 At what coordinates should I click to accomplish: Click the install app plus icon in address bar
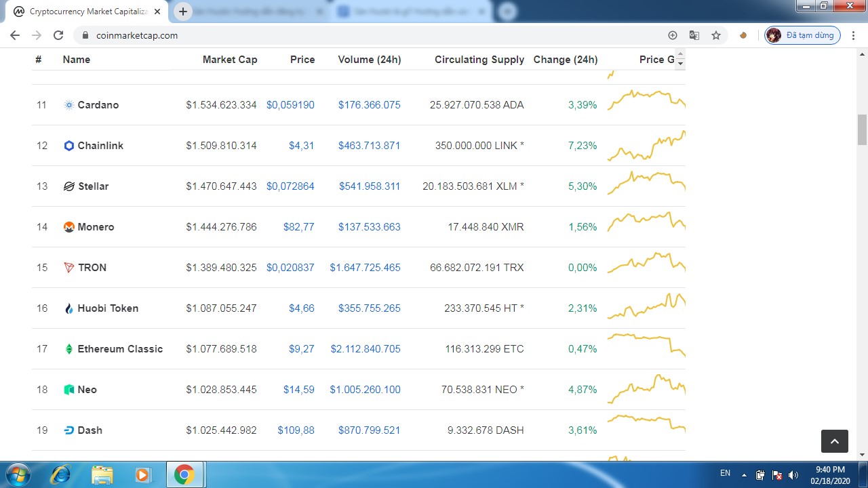pos(673,35)
